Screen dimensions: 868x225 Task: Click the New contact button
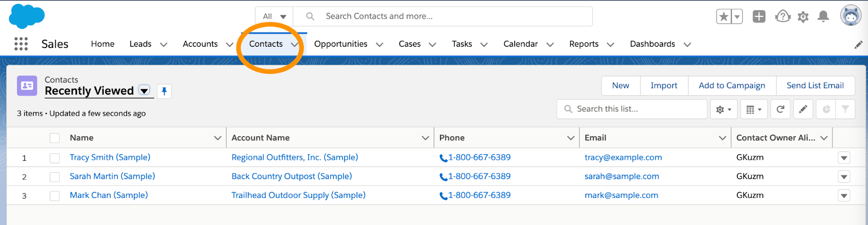(621, 86)
